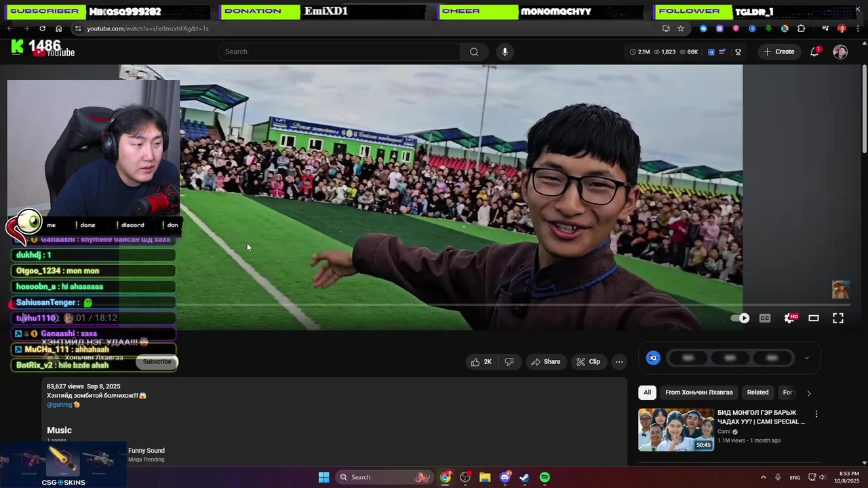
Task: Click the Funny Sound music title
Action: tap(146, 451)
